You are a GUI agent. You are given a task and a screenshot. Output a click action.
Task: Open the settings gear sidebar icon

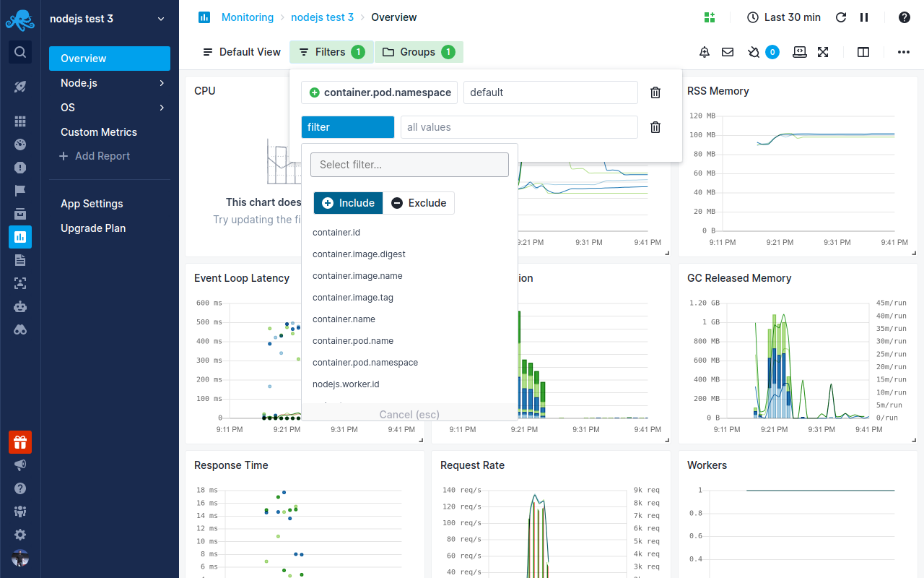[20, 535]
